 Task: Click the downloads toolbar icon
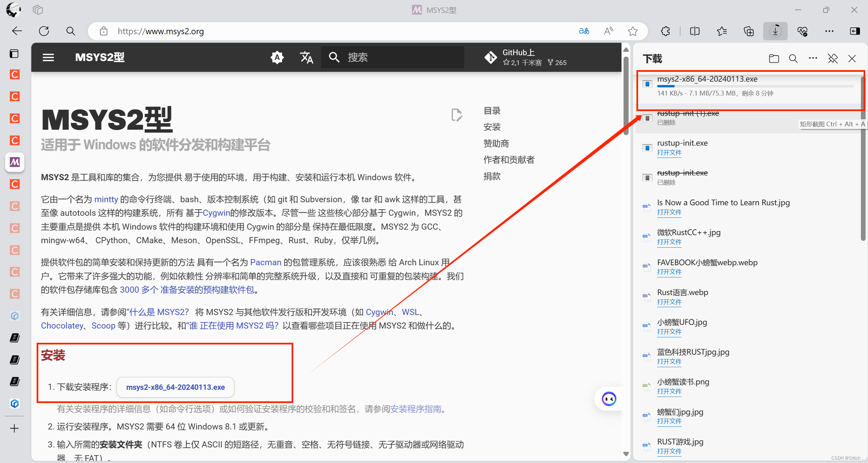(775, 31)
